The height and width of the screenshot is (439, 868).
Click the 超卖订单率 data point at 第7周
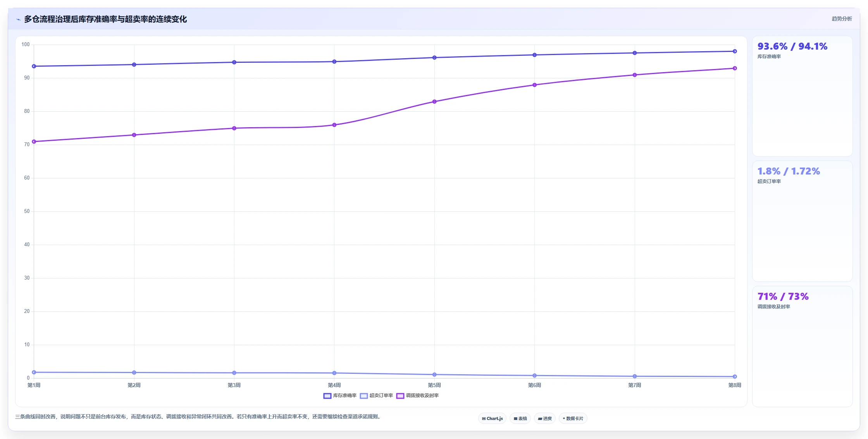tap(635, 376)
